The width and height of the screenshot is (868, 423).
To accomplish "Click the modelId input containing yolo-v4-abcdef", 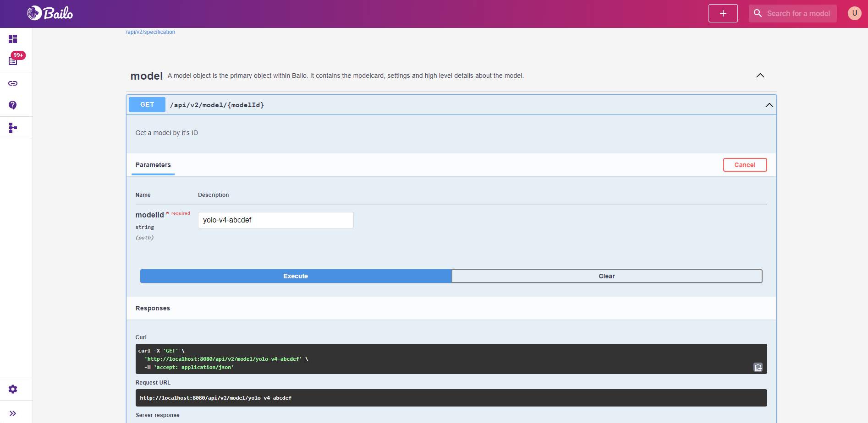I will (x=275, y=220).
